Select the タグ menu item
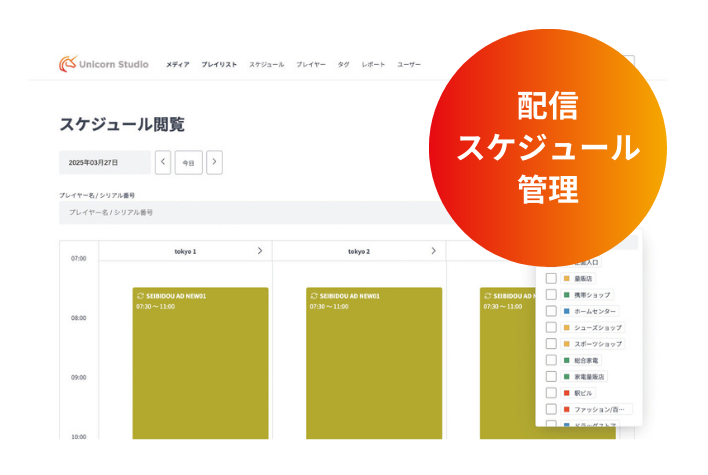 pos(344,65)
